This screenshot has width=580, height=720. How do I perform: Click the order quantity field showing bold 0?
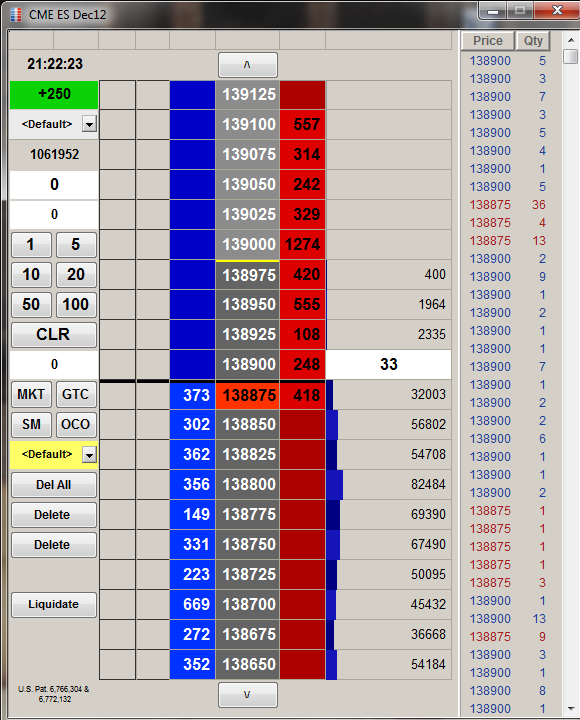point(54,185)
